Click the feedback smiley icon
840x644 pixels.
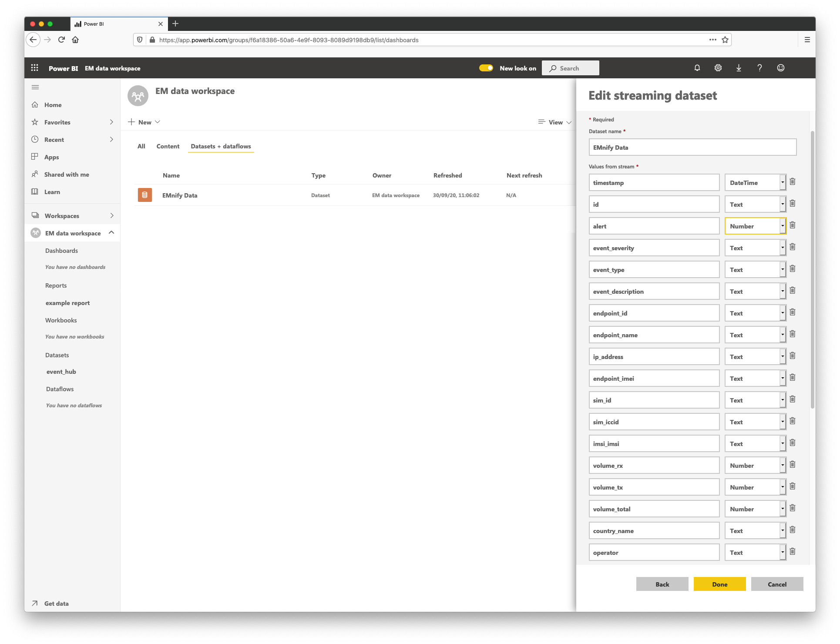tap(781, 68)
